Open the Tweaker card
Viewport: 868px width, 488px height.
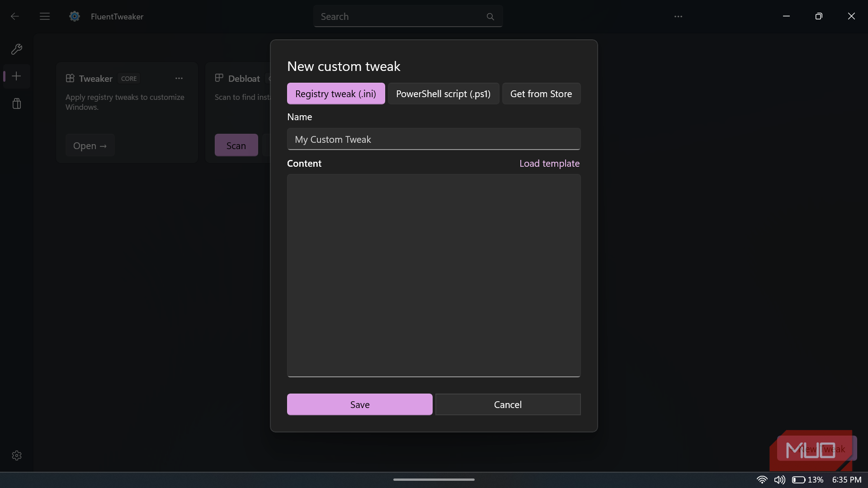[90, 145]
